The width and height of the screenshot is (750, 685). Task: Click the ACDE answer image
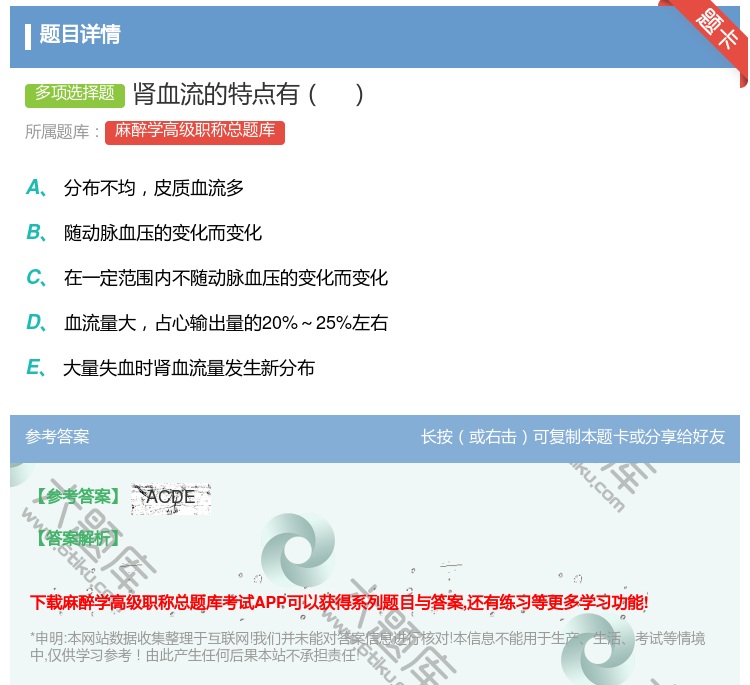(171, 498)
